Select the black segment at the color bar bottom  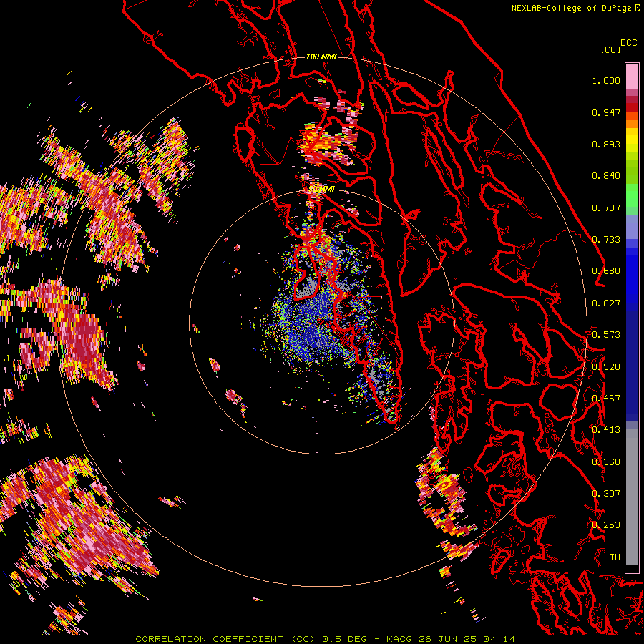pos(632,569)
